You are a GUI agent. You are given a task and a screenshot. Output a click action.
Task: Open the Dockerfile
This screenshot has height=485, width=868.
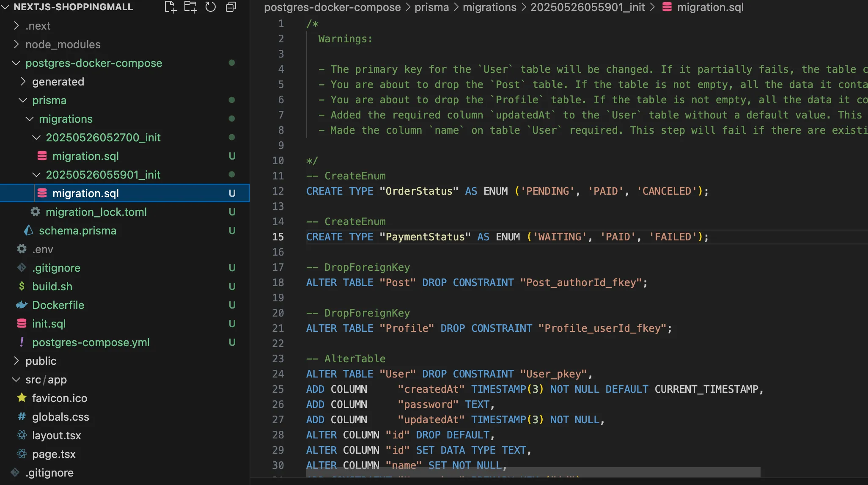[x=58, y=305]
